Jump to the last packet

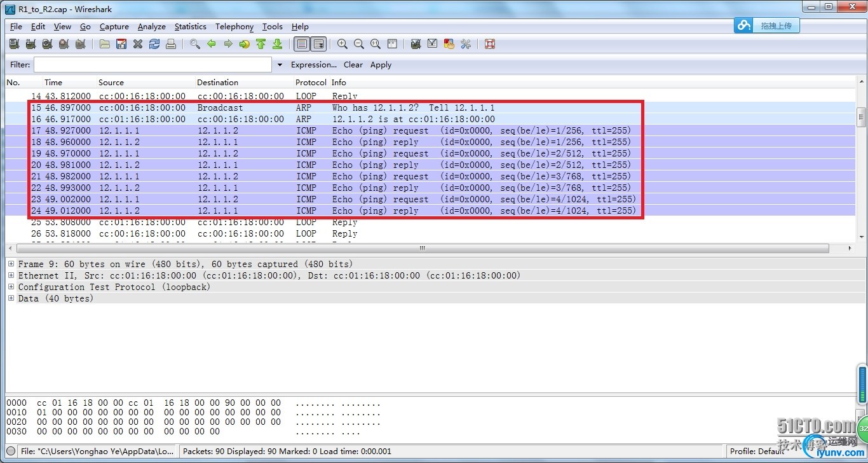click(278, 44)
